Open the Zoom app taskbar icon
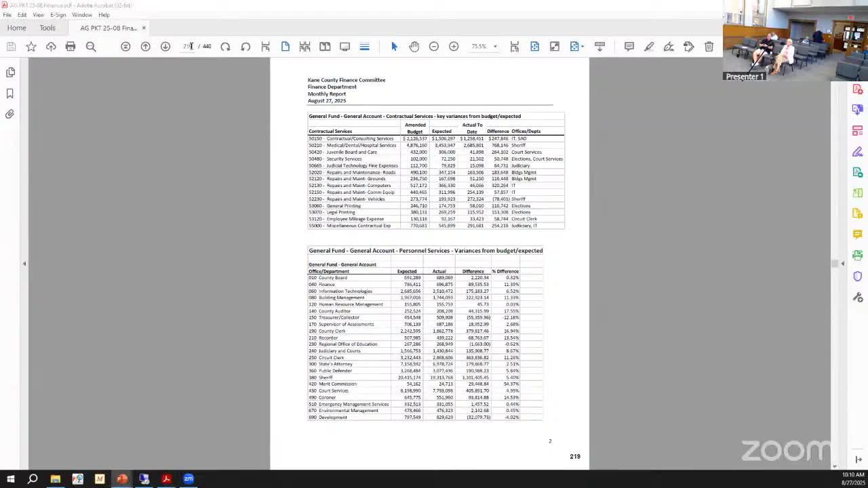Viewport: 868px width, 488px height. click(x=189, y=479)
